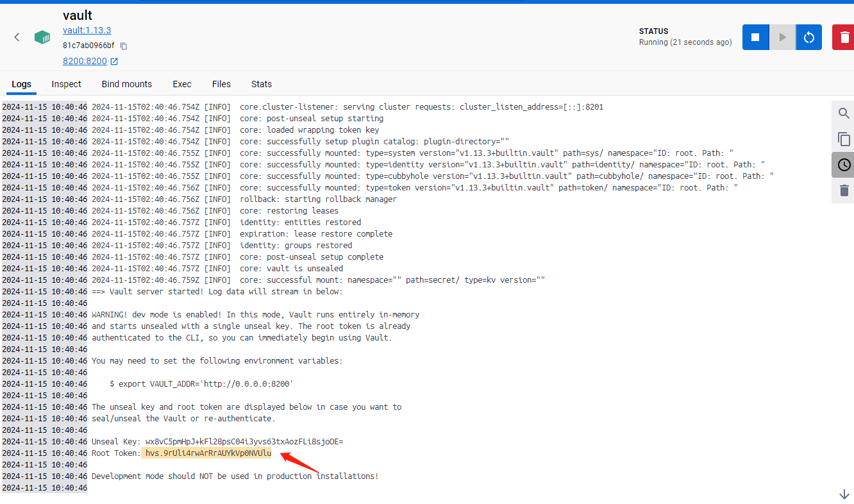
Task: Open the Logs tab
Action: (21, 84)
